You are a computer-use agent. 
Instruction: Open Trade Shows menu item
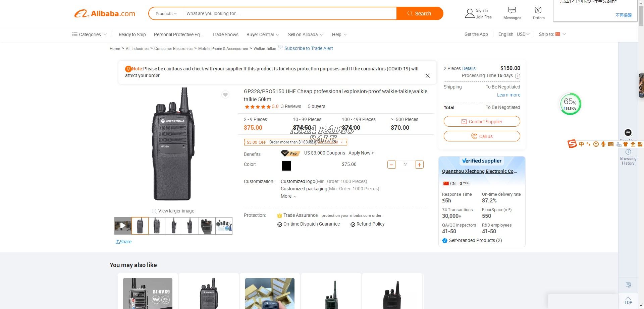point(225,35)
